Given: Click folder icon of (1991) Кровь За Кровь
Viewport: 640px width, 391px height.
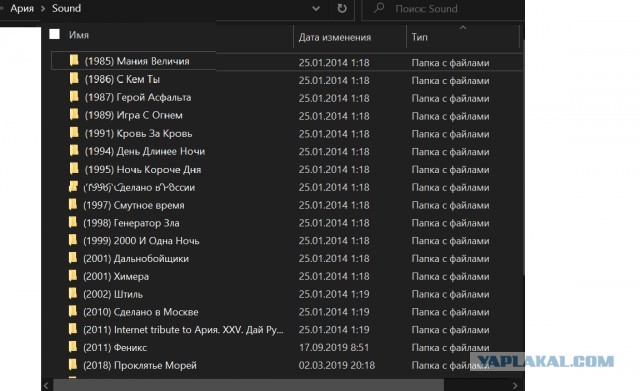Looking at the screenshot, I should tap(74, 133).
